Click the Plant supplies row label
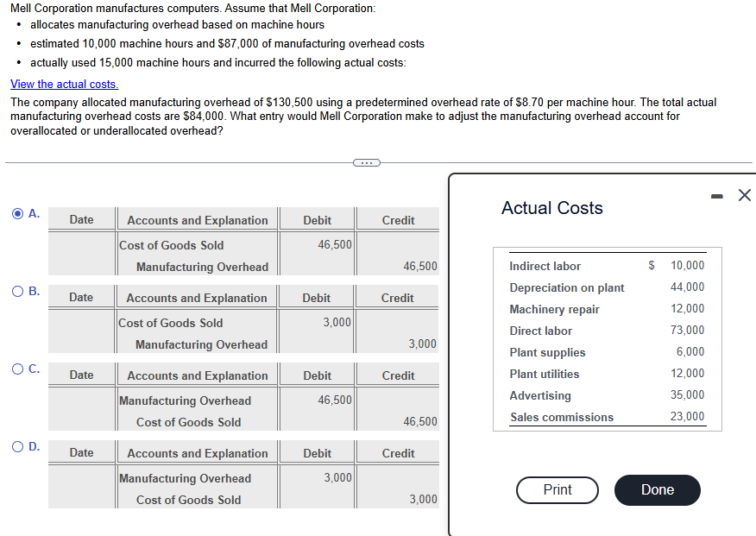 pos(547,352)
